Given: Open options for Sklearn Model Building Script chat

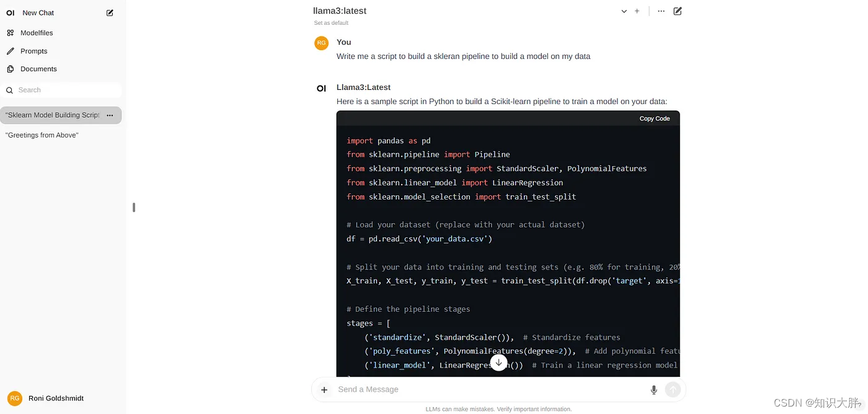Looking at the screenshot, I should tap(110, 115).
